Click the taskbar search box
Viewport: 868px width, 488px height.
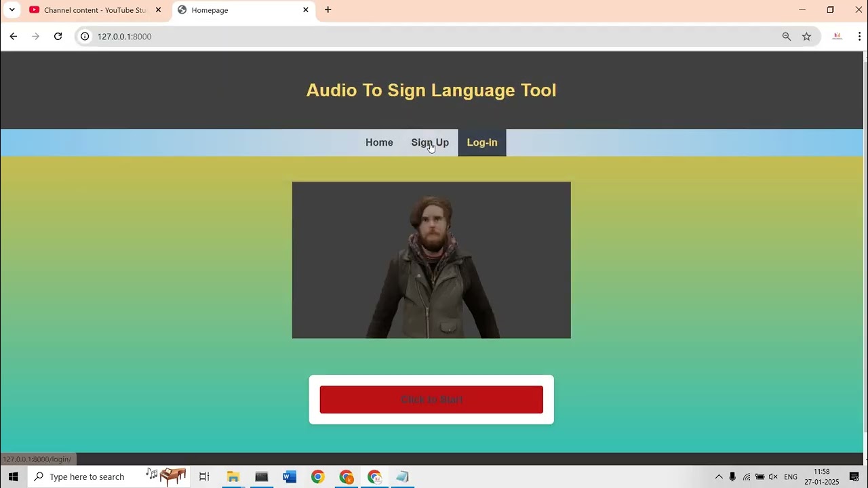108,476
